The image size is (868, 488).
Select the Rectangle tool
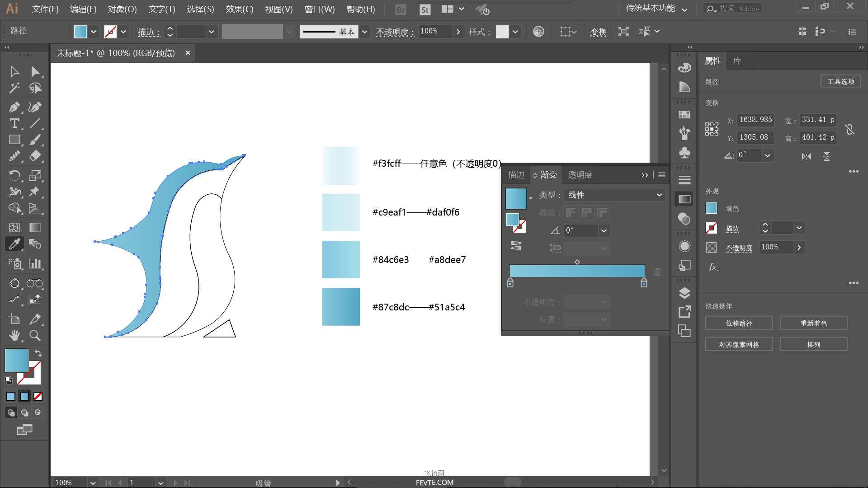click(14, 140)
